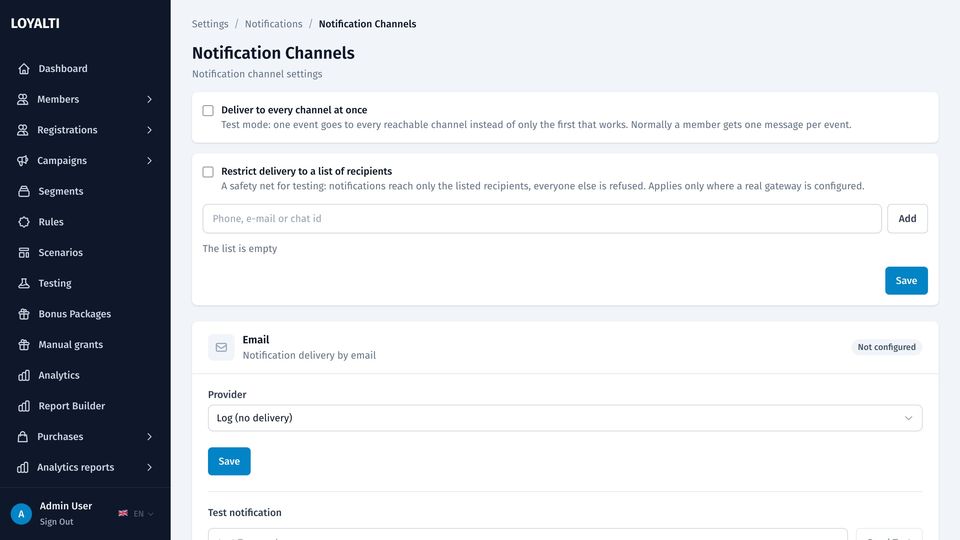Click the Sign Out link
This screenshot has width=960, height=540.
pyautogui.click(x=56, y=522)
